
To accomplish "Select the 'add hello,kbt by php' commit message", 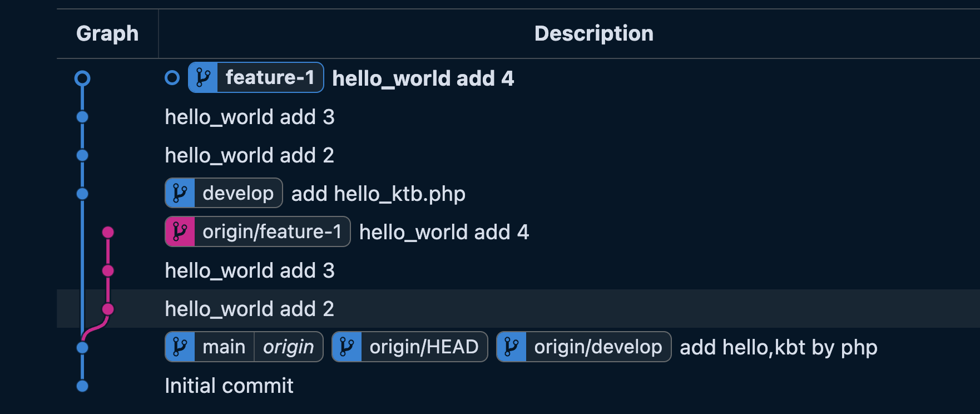I will click(779, 347).
